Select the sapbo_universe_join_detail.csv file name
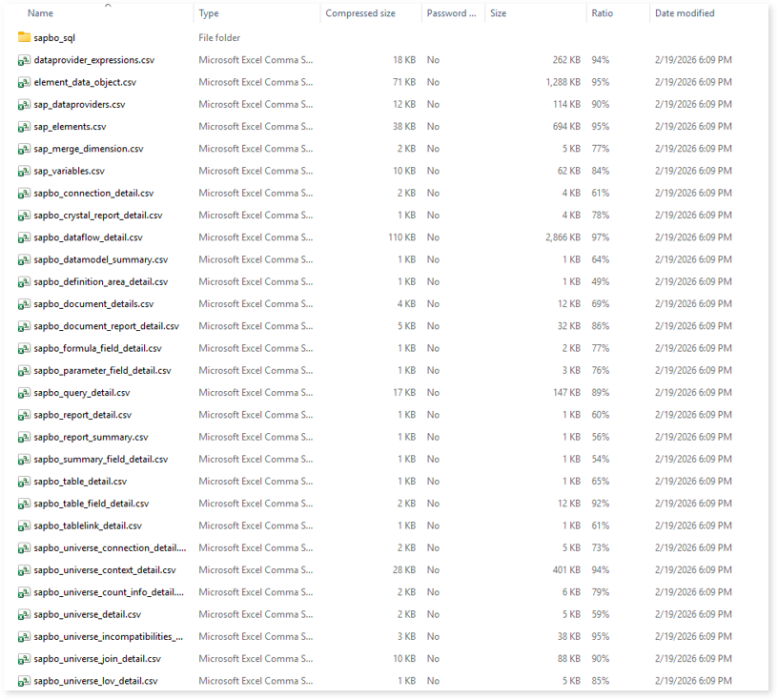The width and height of the screenshot is (778, 700). click(97, 658)
